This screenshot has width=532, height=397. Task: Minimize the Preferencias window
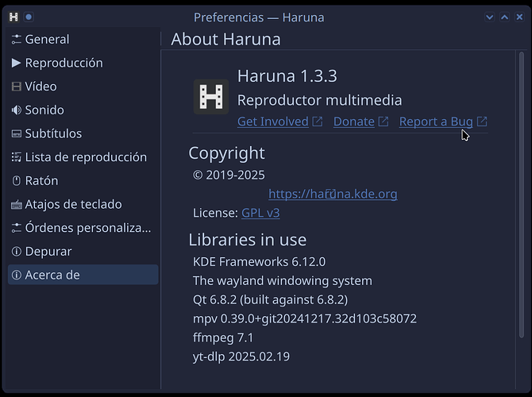(x=490, y=17)
